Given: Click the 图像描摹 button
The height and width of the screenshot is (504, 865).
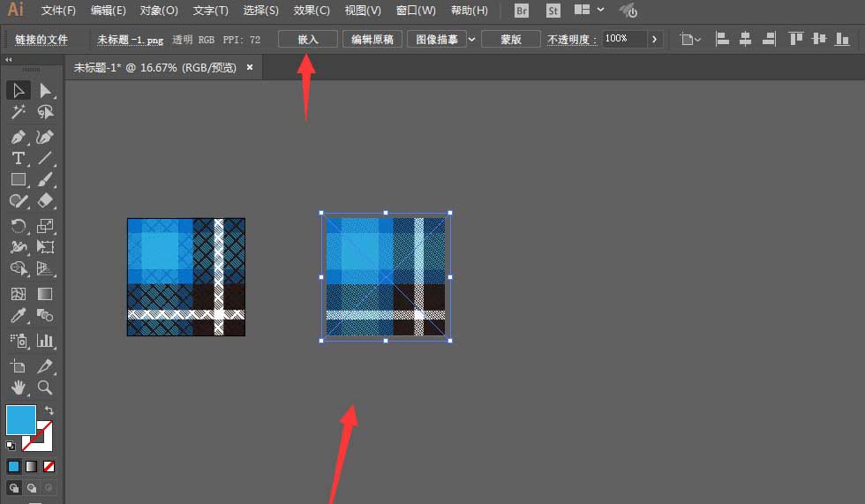Looking at the screenshot, I should 437,39.
